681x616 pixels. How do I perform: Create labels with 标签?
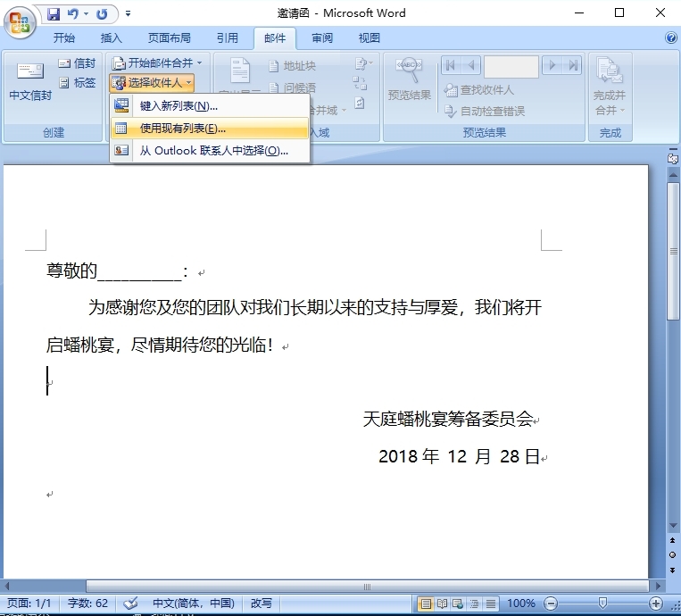[78, 82]
